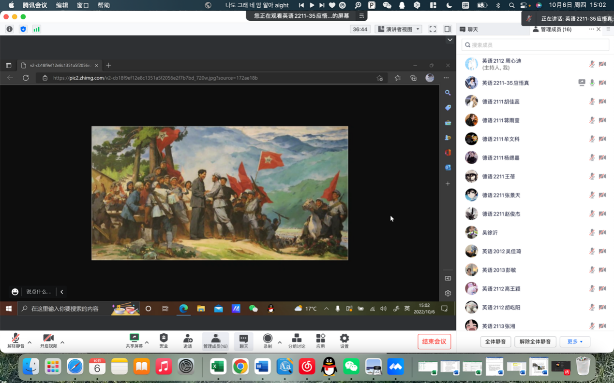Open the chat icon in toolbar
The image size is (614, 383).
click(244, 340)
